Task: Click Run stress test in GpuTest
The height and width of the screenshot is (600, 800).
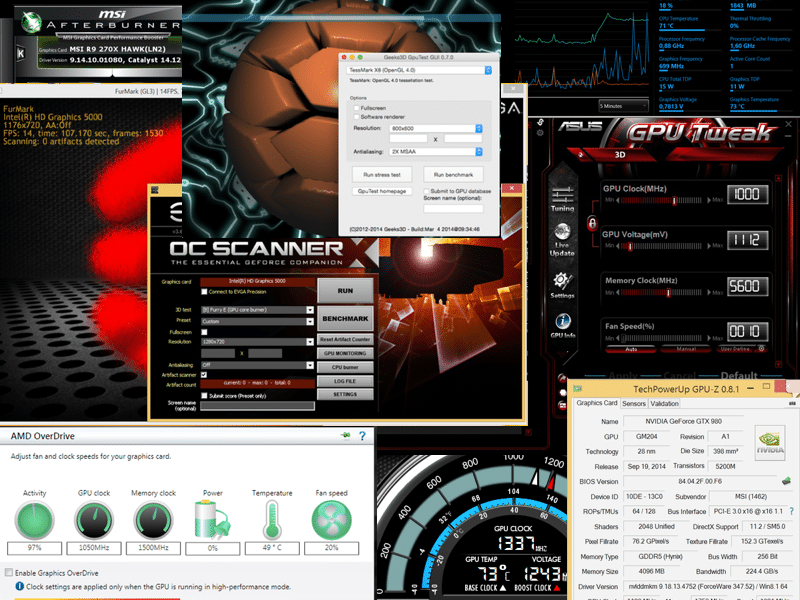Action: (382, 174)
